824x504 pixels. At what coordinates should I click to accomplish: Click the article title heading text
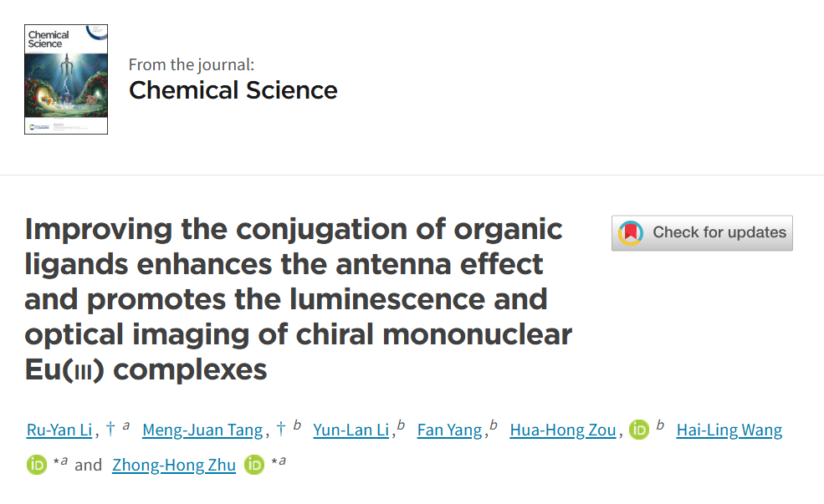[298, 298]
